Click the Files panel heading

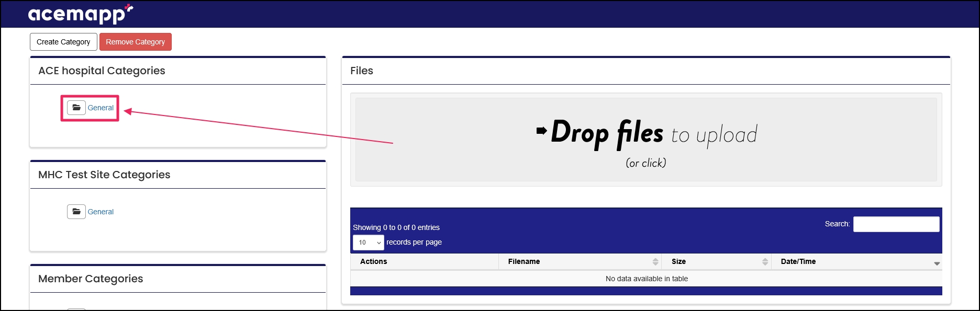click(x=362, y=71)
